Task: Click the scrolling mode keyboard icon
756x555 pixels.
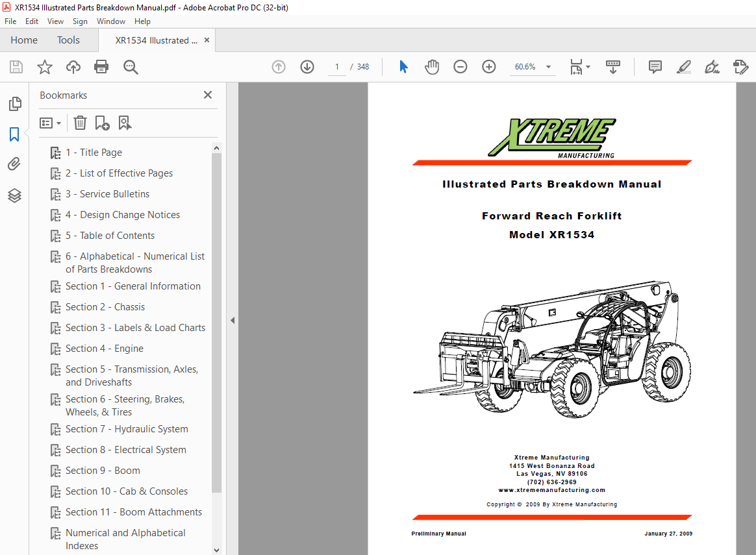Action: [x=613, y=66]
